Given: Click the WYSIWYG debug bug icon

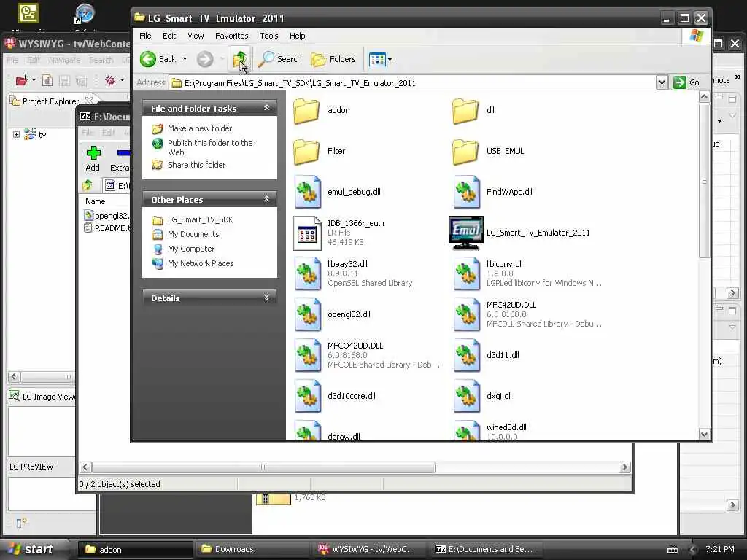Looking at the screenshot, I should (110, 80).
